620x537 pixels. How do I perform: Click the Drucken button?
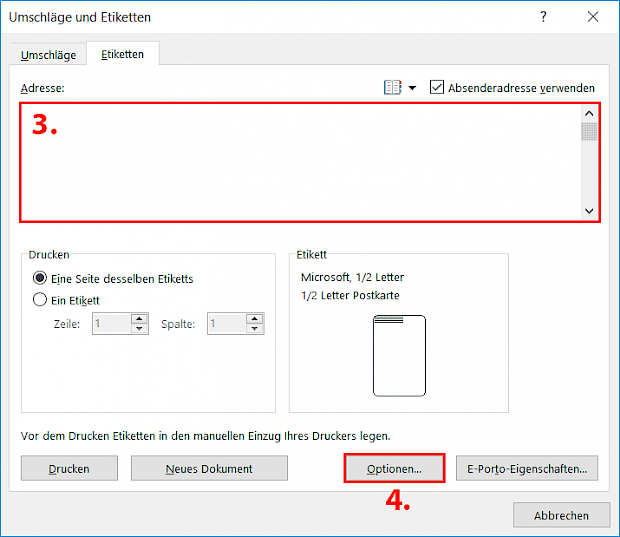coord(69,469)
